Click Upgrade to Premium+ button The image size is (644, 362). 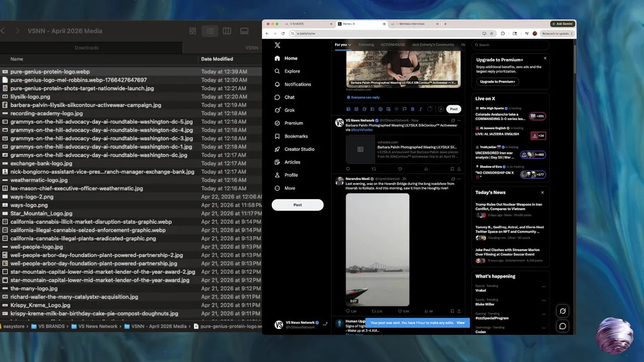click(497, 81)
